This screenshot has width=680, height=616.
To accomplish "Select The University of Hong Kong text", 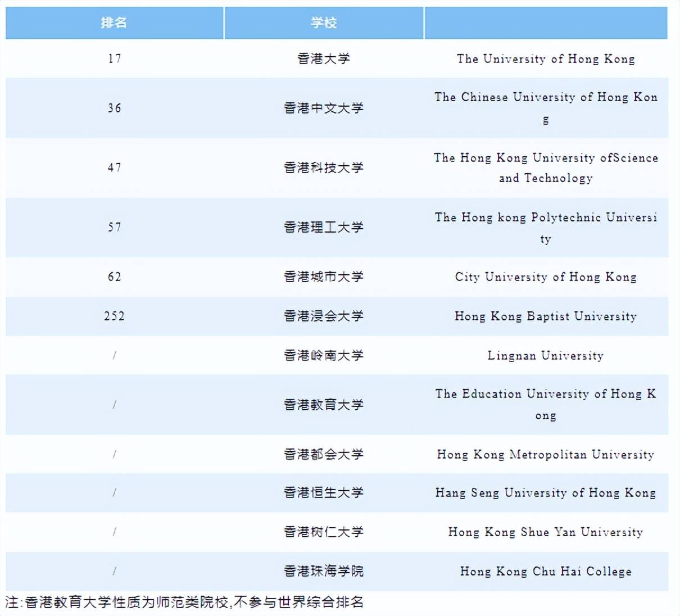I will 546,59.
